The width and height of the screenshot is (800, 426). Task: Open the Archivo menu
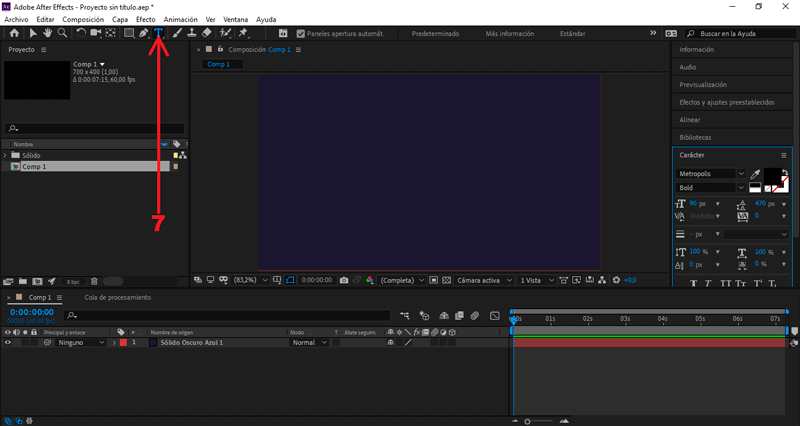tap(16, 19)
